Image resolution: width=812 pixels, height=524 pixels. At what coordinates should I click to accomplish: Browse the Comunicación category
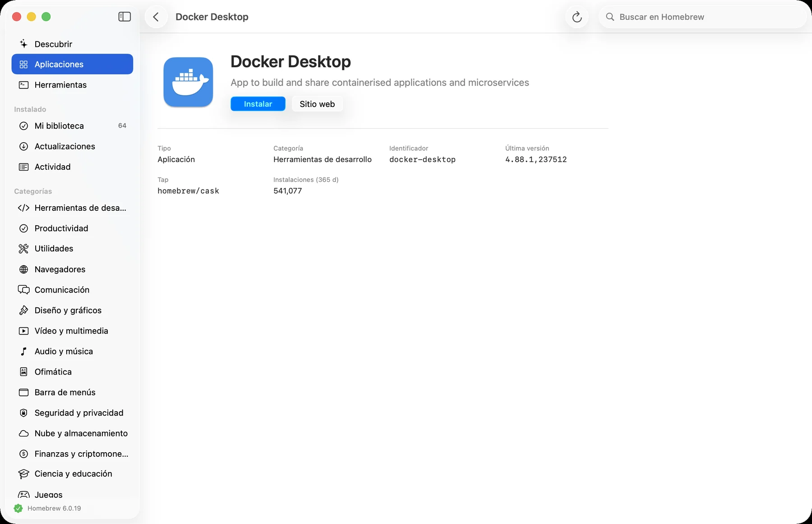click(x=72, y=290)
